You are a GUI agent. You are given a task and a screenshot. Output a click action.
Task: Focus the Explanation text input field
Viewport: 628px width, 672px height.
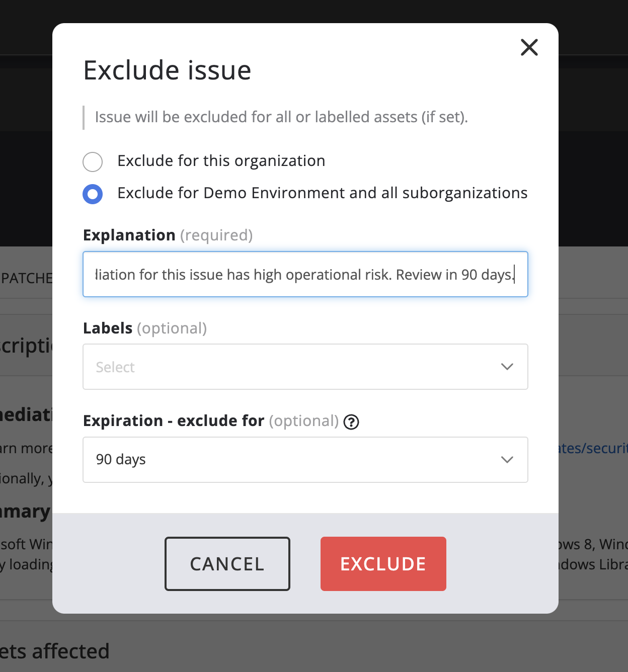(305, 274)
